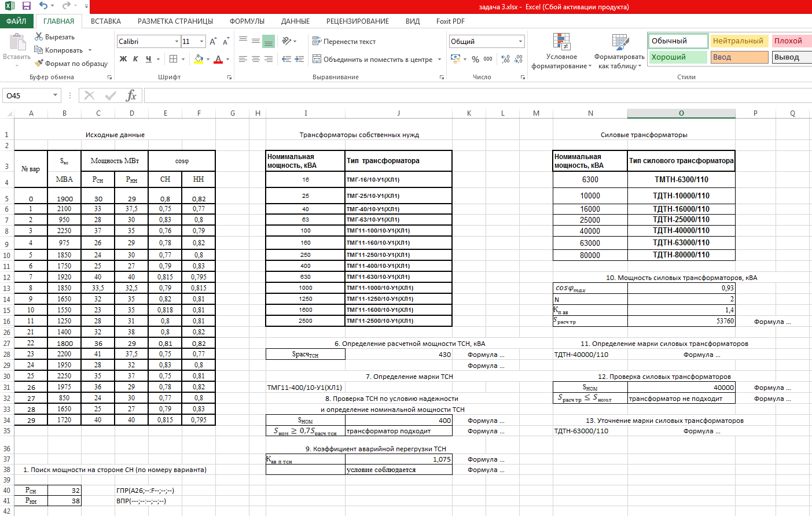812x516 pixels.
Task: Open Conditional Formatting (Условное форматирование)
Action: pos(561,51)
